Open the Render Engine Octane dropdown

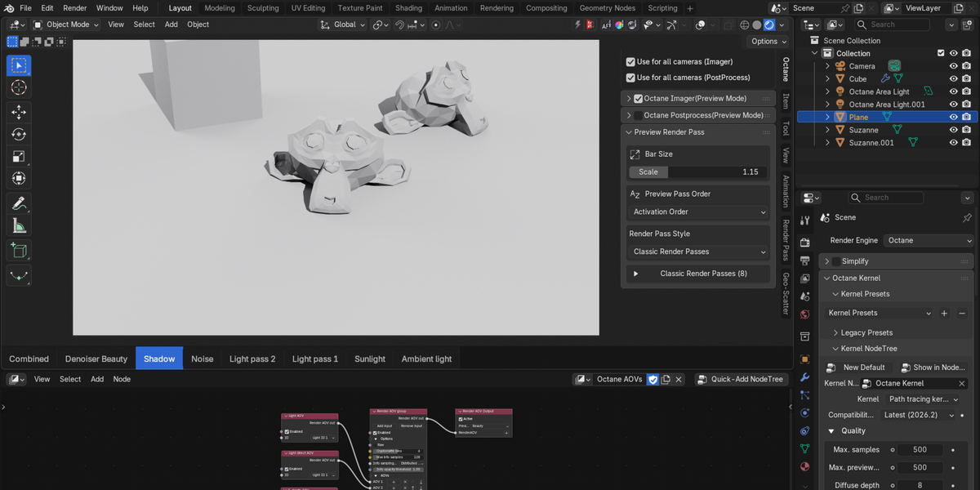coord(929,241)
